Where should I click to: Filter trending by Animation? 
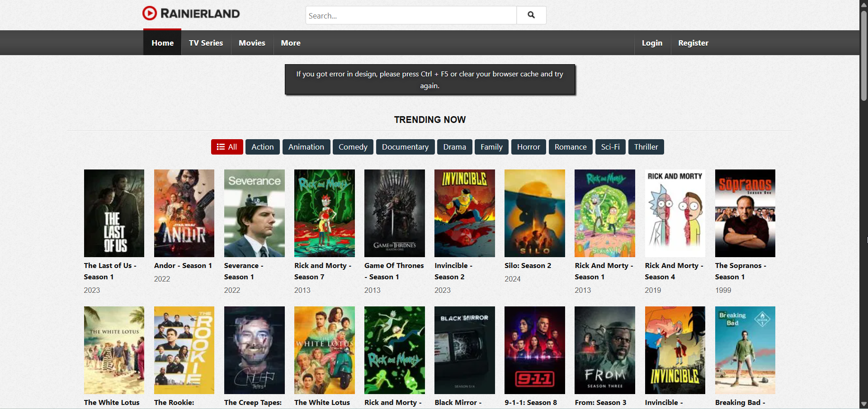306,147
